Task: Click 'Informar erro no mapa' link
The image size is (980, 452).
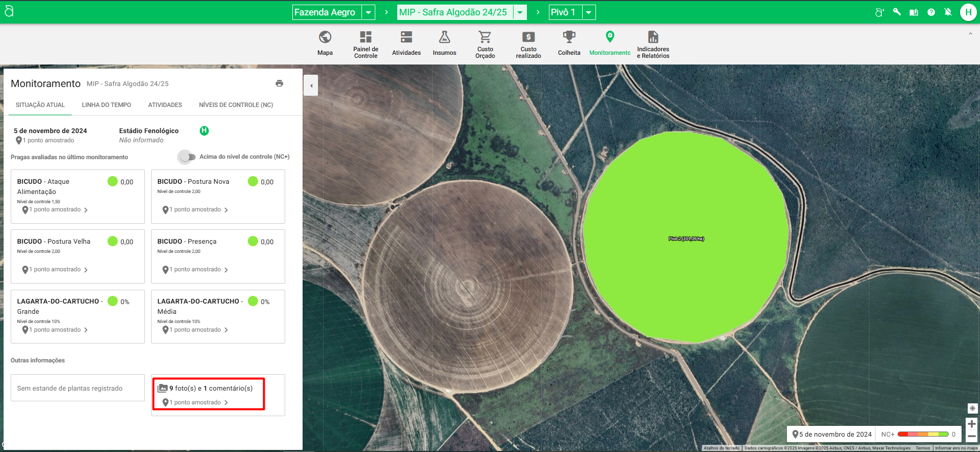Action: [956, 448]
